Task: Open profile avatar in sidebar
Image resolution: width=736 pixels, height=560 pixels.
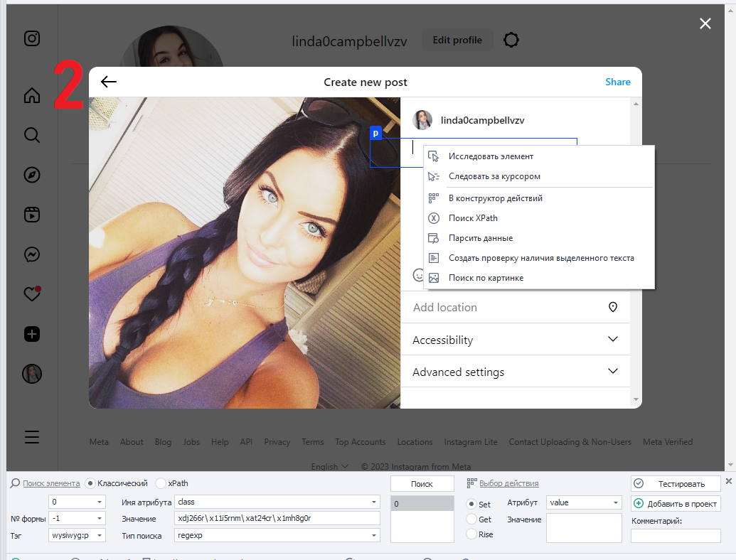Action: 32,374
